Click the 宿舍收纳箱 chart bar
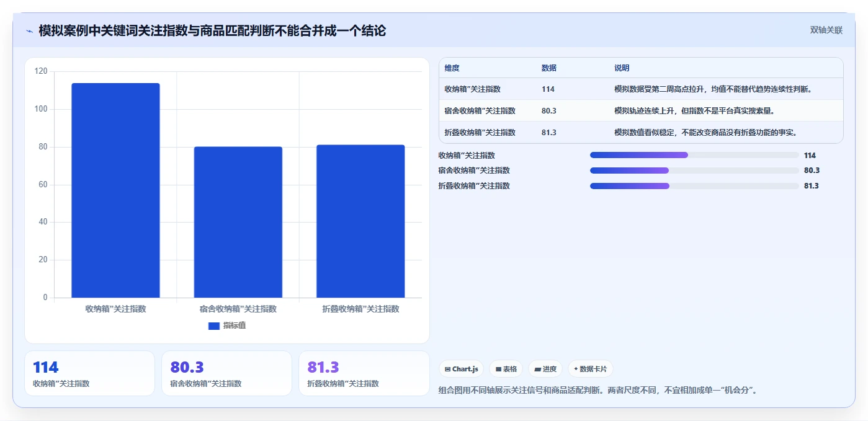The image size is (868, 421). coord(238,222)
